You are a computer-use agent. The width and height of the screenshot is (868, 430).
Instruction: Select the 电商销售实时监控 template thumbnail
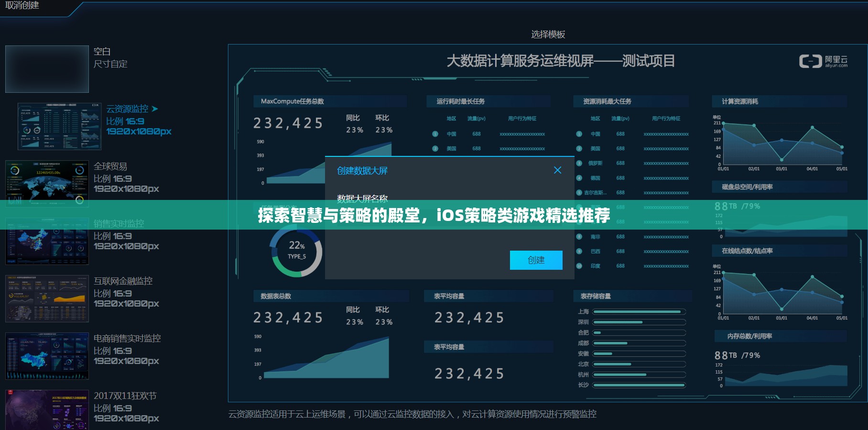[47, 356]
